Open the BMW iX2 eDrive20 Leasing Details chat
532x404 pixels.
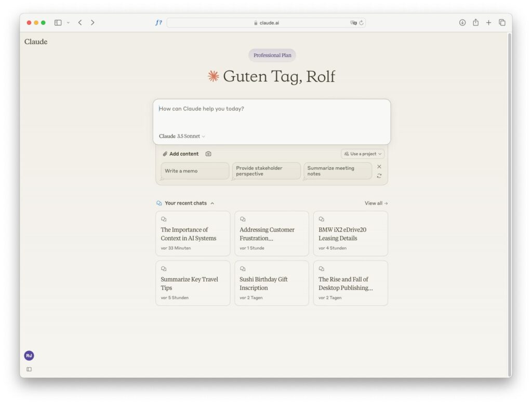click(x=351, y=233)
